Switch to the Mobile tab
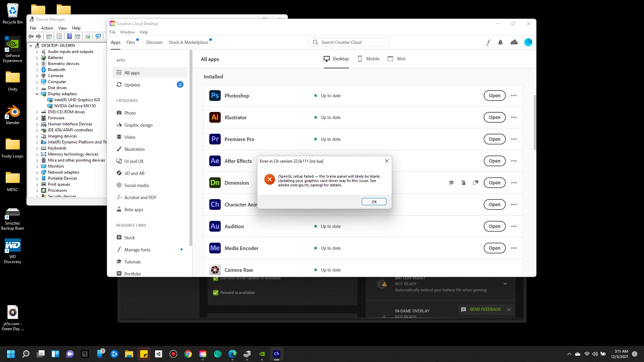This screenshot has height=362, width=644. (369, 59)
